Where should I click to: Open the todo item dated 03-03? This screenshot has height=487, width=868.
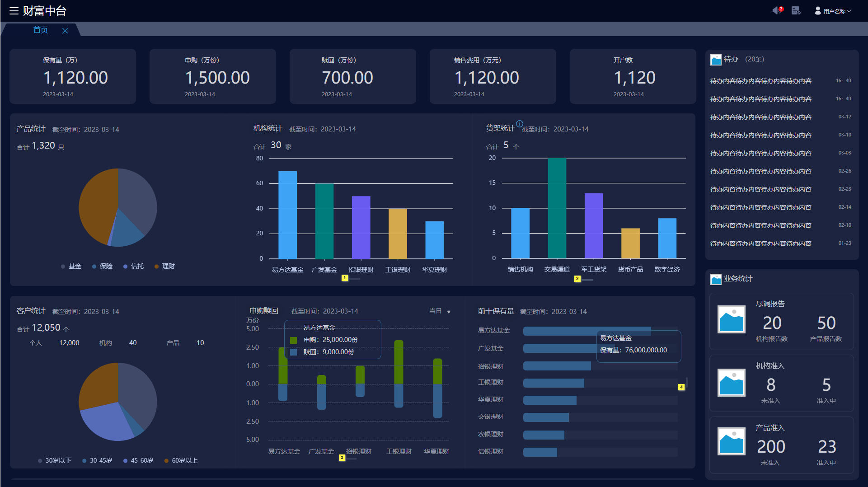click(781, 153)
